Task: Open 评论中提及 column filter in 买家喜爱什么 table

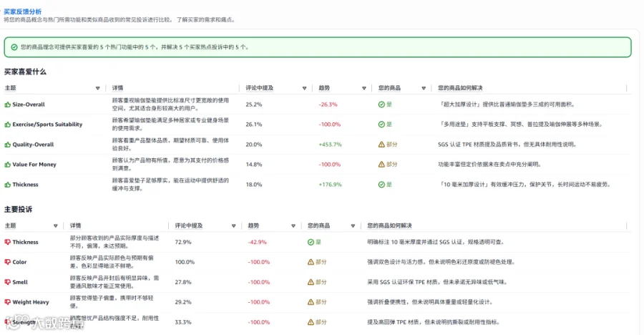Action: 304,88
